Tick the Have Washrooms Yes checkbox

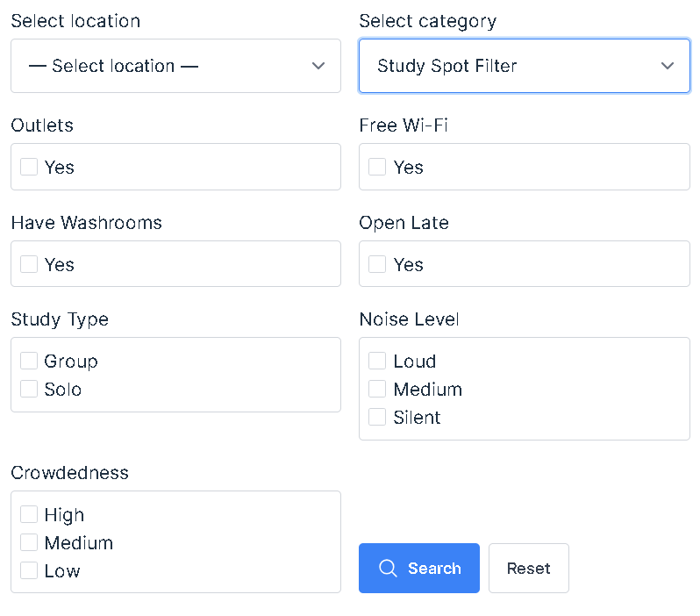(x=29, y=264)
